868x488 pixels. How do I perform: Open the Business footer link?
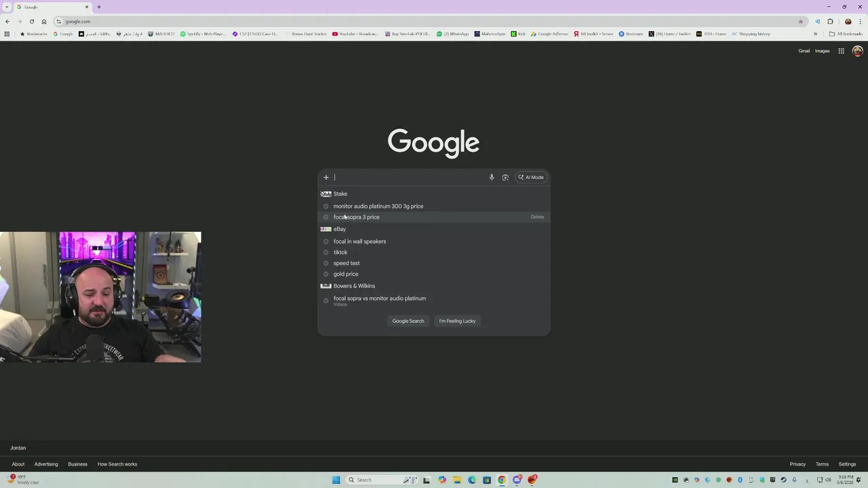[77, 464]
